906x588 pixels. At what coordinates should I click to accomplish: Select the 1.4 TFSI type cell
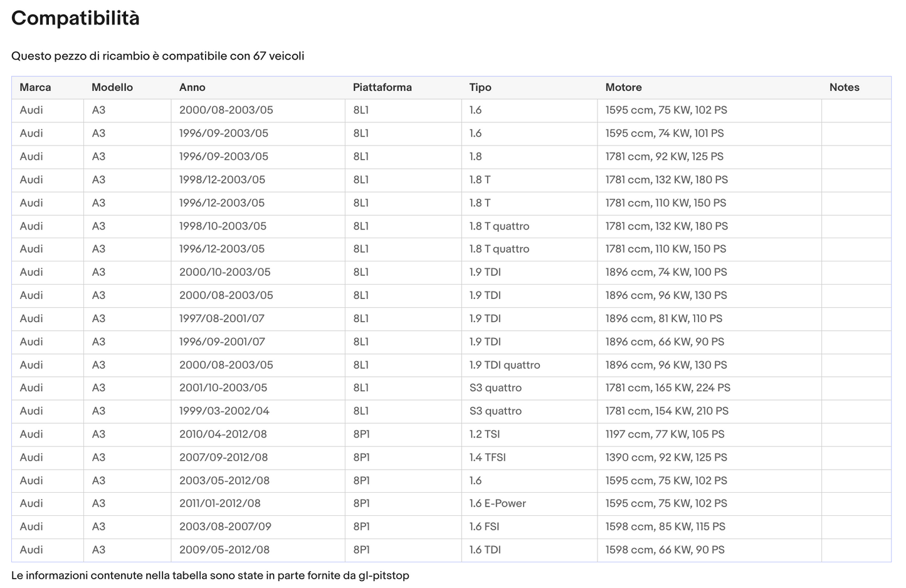tap(529, 458)
